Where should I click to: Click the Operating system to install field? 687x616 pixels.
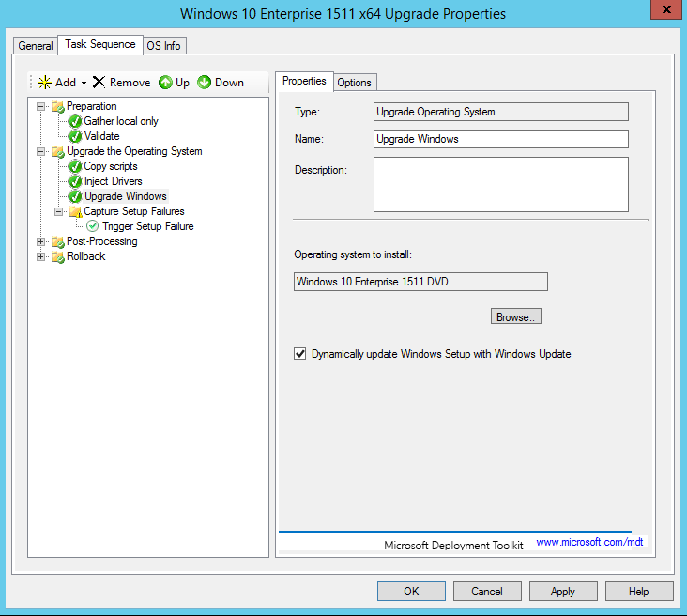coord(420,282)
